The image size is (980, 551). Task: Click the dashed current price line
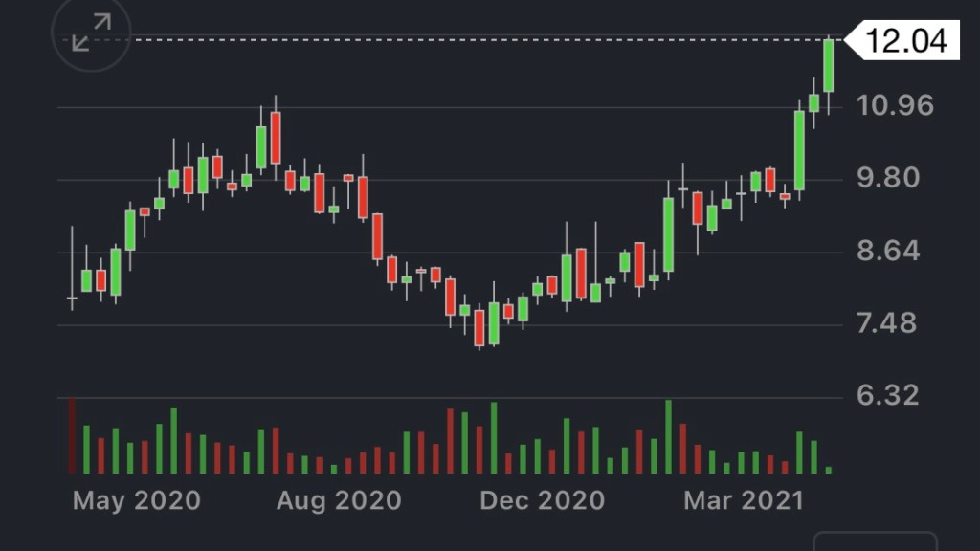(x=459, y=39)
